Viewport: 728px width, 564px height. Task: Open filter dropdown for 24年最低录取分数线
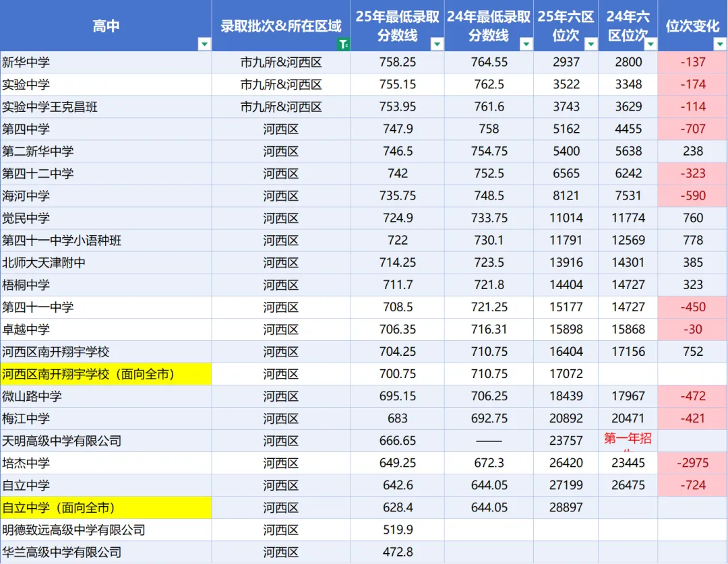(526, 44)
